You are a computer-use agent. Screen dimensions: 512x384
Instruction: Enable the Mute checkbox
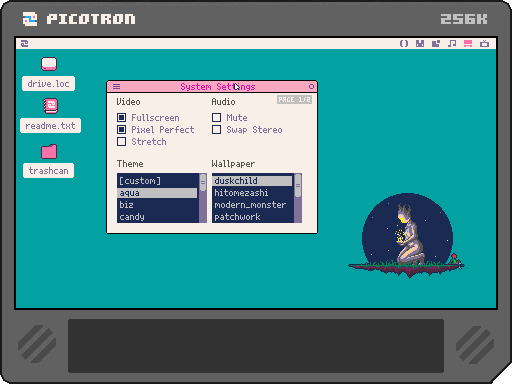click(x=217, y=118)
